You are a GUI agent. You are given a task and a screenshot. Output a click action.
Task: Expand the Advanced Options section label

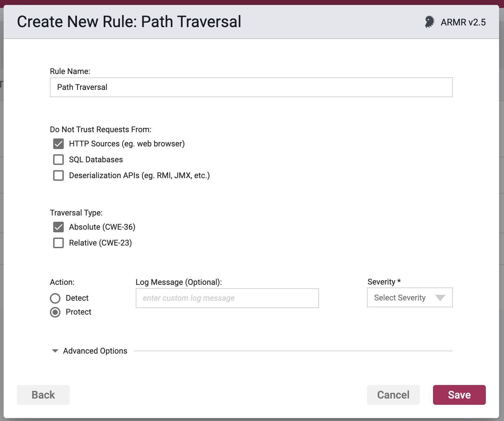[x=95, y=351]
